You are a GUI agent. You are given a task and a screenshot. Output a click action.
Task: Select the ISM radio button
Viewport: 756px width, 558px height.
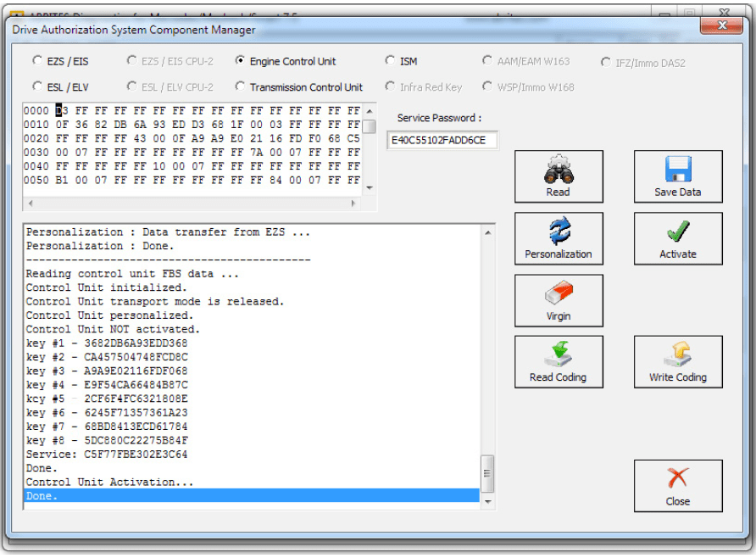point(390,61)
